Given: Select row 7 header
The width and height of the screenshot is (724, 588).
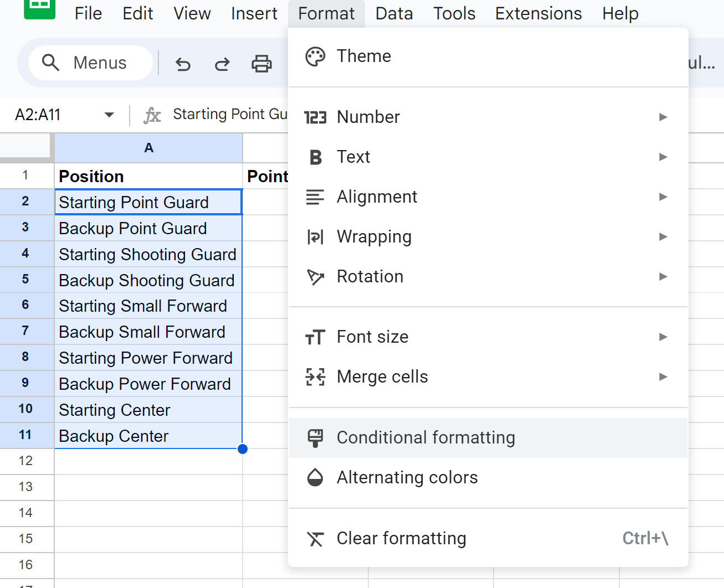Looking at the screenshot, I should pyautogui.click(x=27, y=332).
